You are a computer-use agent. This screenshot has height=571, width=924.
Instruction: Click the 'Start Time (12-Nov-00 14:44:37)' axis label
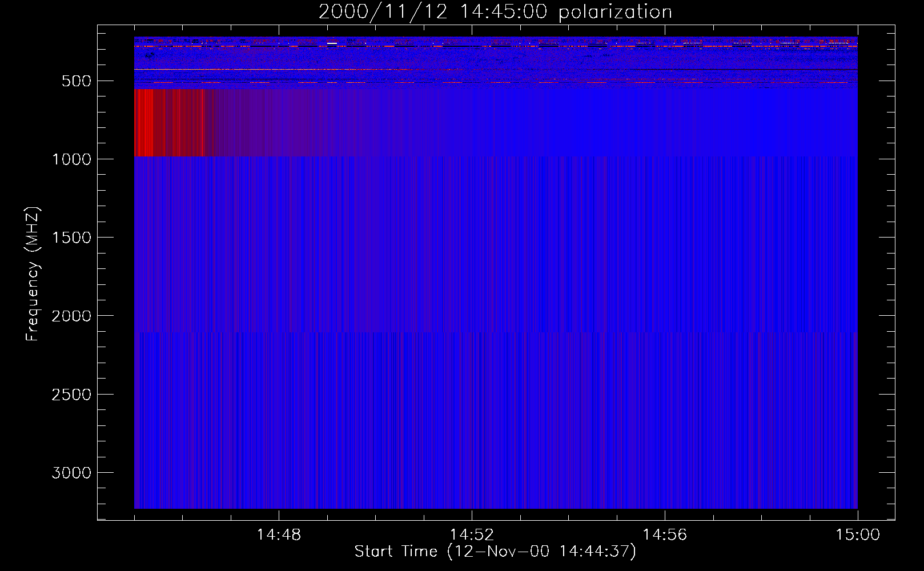495,552
